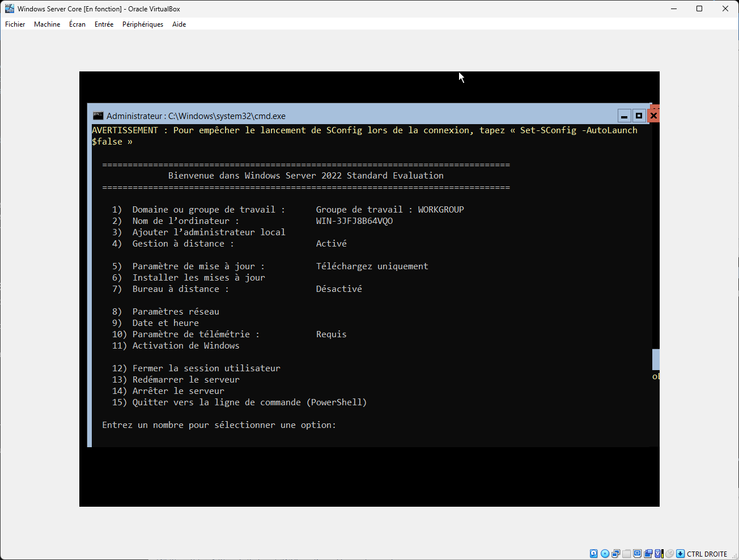Toggle the mouse integration status icon
Image resolution: width=739 pixels, height=560 pixels.
pyautogui.click(x=670, y=554)
